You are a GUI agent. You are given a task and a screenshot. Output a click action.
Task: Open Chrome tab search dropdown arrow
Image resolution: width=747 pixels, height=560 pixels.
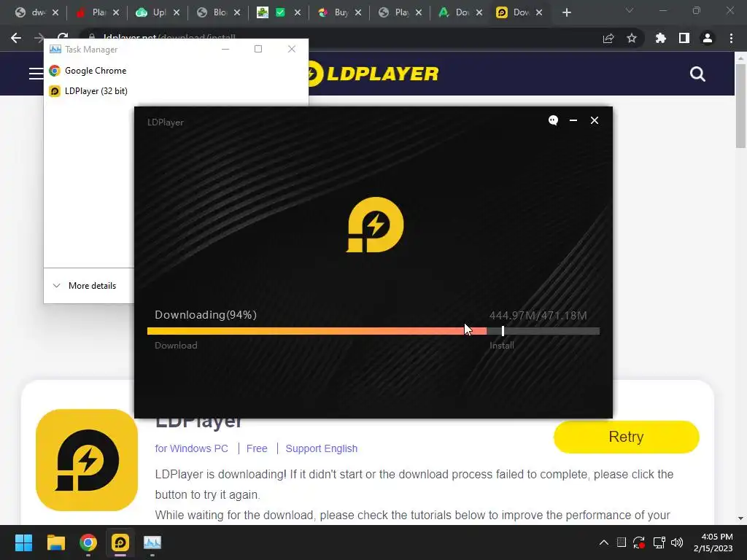coord(630,10)
